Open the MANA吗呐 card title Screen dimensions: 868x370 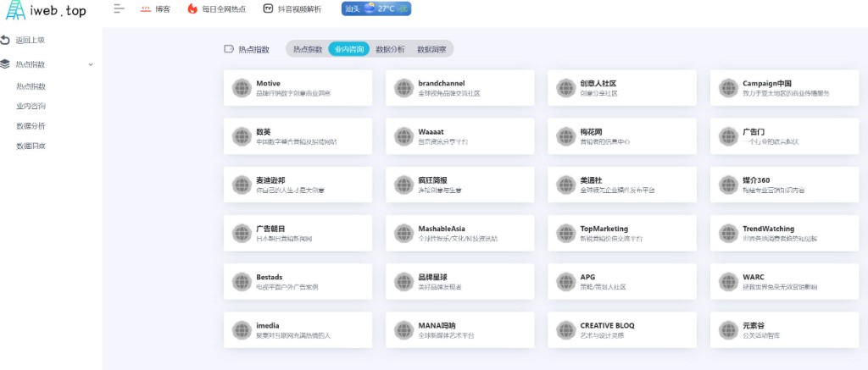437,326
